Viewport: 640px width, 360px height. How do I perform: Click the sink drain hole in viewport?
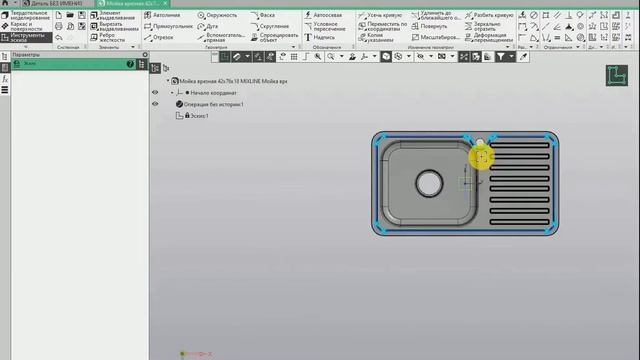tap(429, 183)
